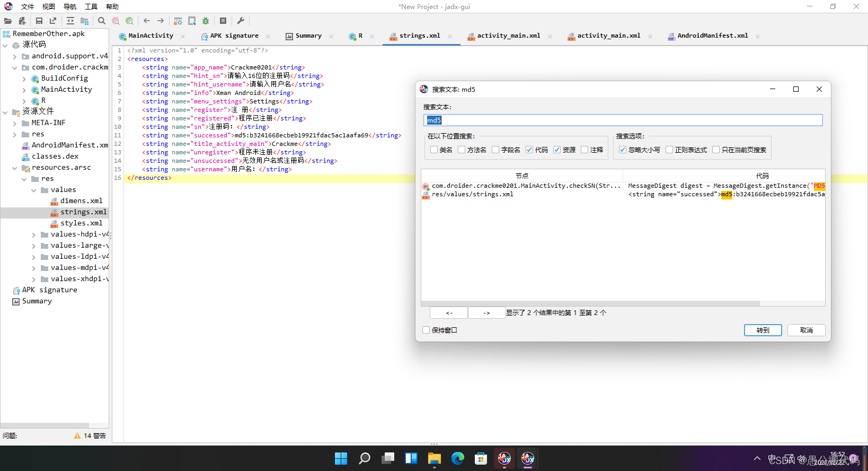The width and height of the screenshot is (868, 471).
Task: Select the res/values/strings.xml search result
Action: click(623, 194)
